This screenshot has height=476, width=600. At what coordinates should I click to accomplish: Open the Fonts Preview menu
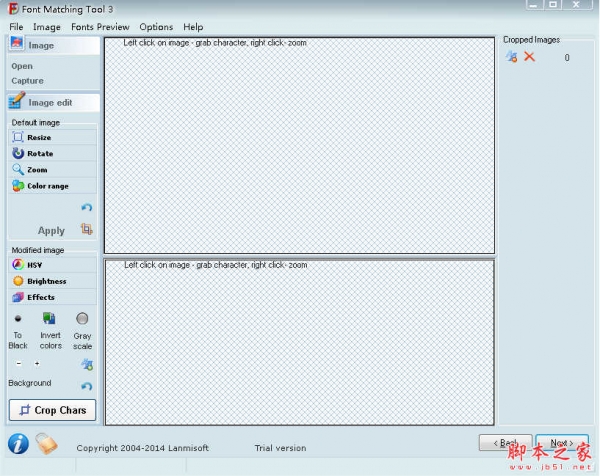coord(100,27)
